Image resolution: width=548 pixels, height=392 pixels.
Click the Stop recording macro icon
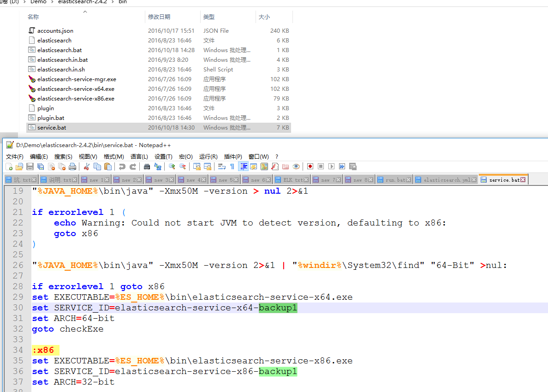pos(321,166)
